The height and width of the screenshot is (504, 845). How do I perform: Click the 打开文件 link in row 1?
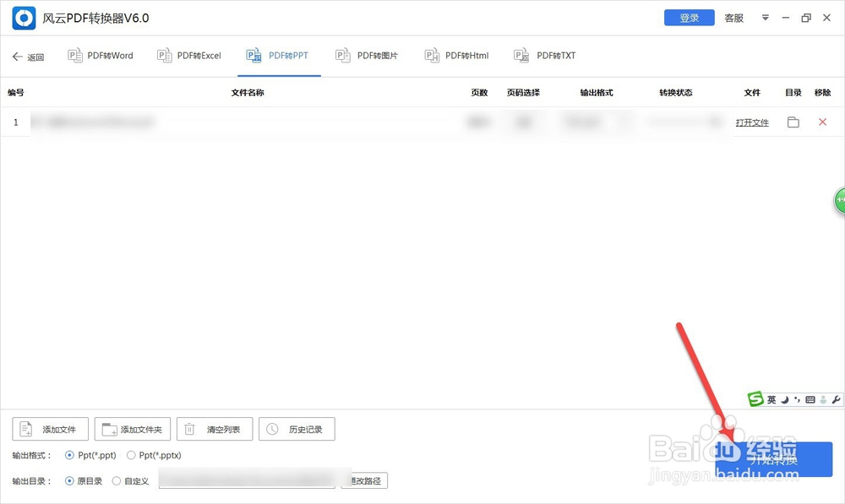point(752,122)
